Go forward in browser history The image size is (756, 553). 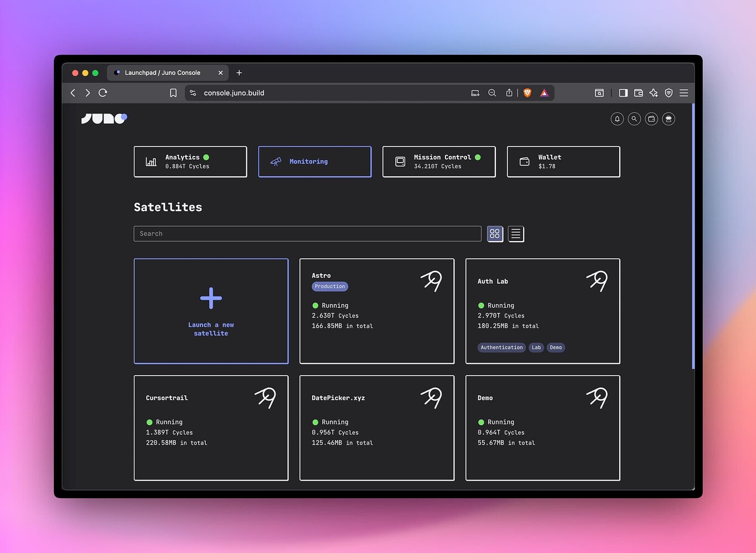pos(87,93)
